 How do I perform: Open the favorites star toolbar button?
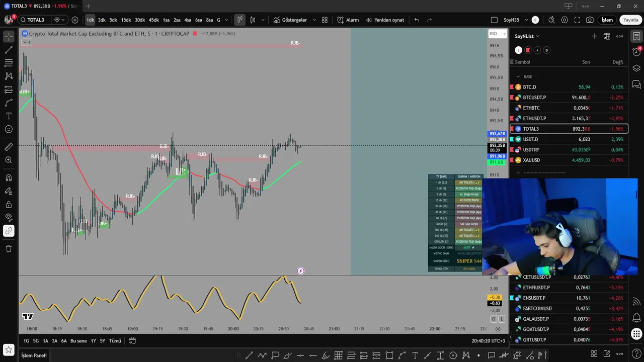pyautogui.click(x=8, y=349)
